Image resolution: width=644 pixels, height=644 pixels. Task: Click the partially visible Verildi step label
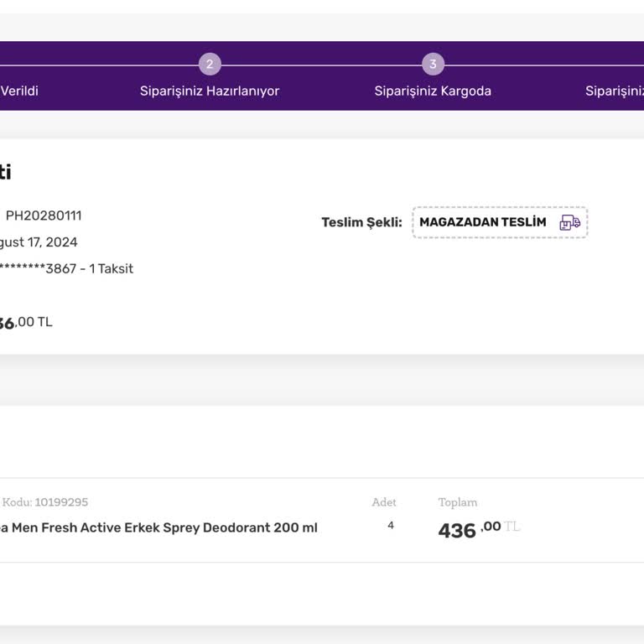(x=19, y=91)
